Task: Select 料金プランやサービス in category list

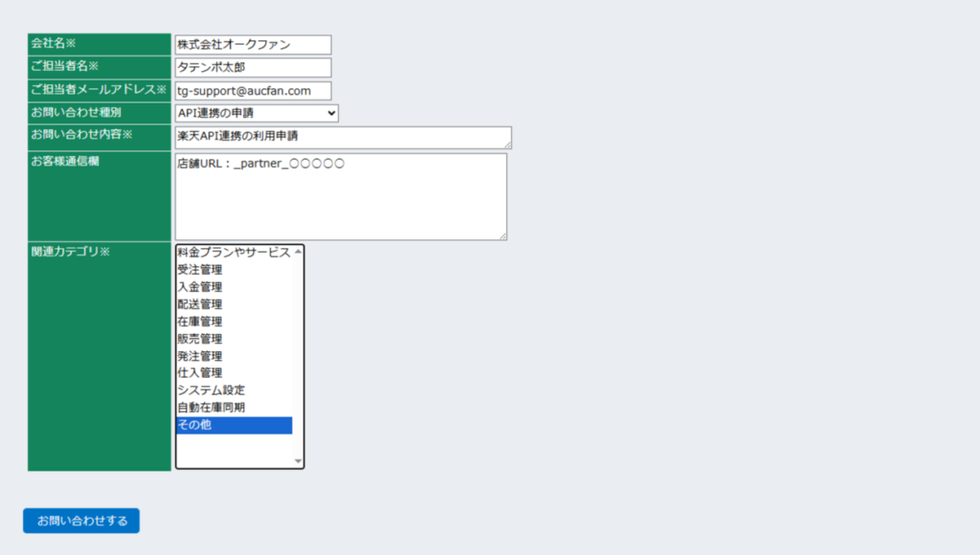Action: (x=234, y=253)
